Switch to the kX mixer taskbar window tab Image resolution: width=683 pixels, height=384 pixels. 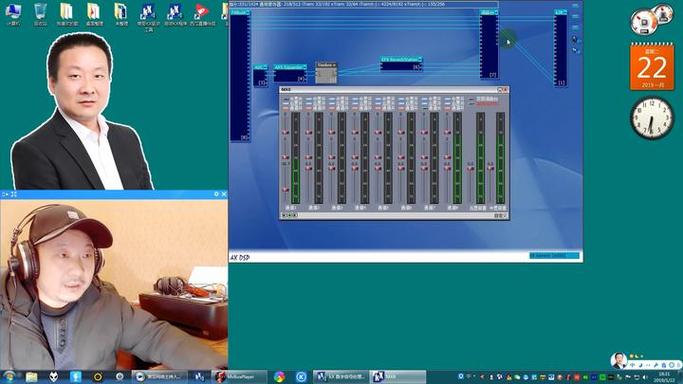398,377
